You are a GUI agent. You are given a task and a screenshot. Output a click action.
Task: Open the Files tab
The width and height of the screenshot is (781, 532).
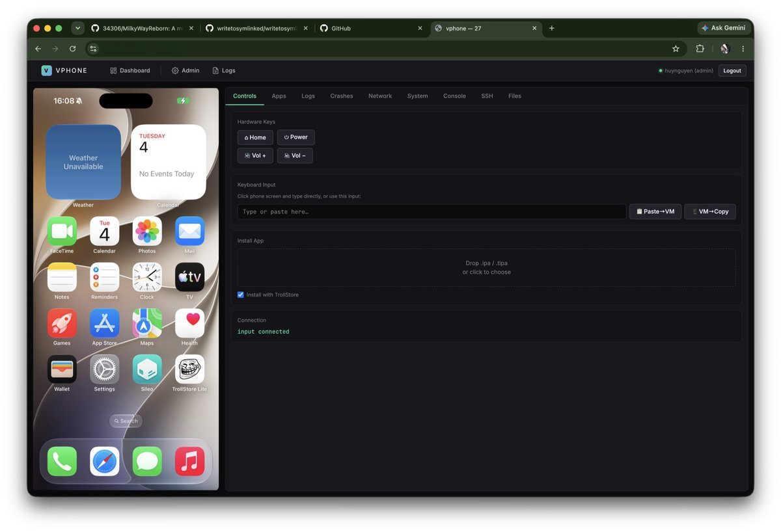(515, 96)
